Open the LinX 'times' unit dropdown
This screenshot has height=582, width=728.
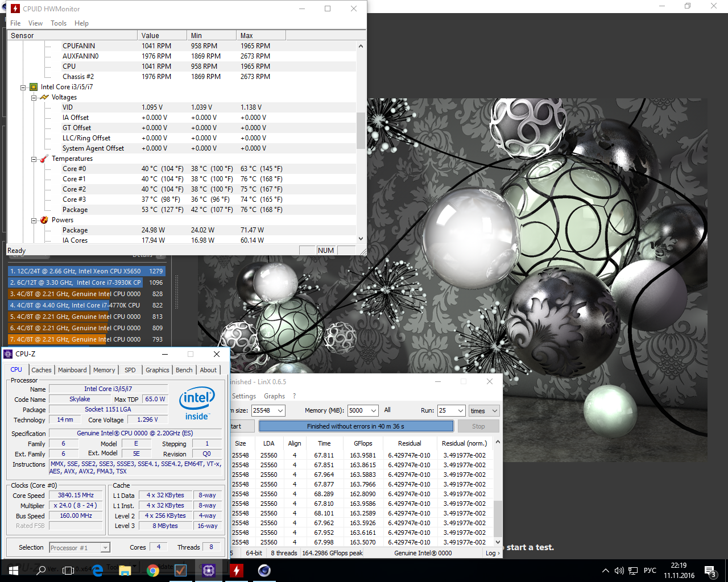pyautogui.click(x=484, y=410)
